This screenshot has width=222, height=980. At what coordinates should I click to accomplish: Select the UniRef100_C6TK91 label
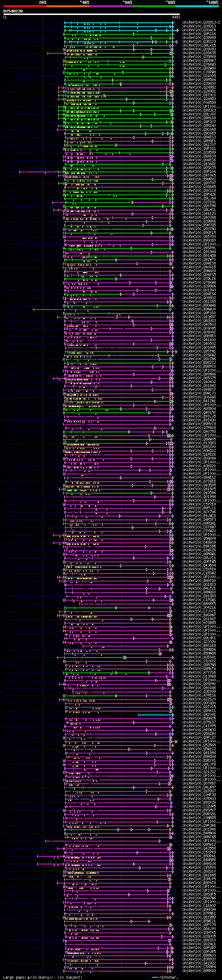coord(199,202)
